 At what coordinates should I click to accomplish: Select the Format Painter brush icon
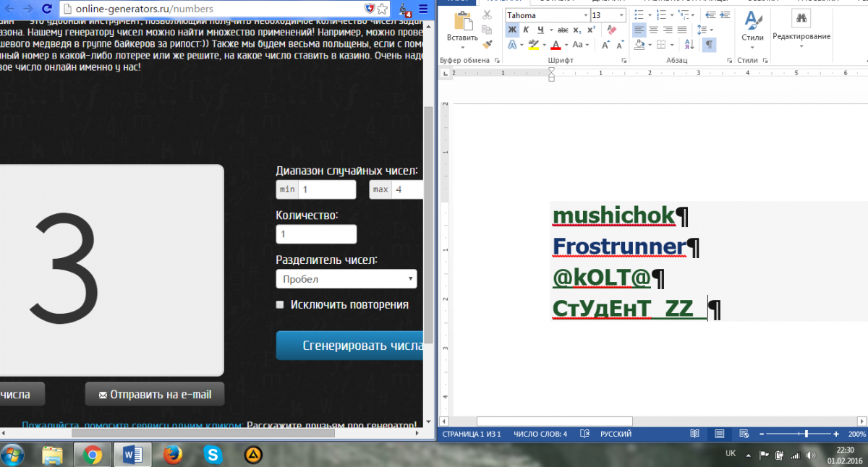[x=487, y=44]
